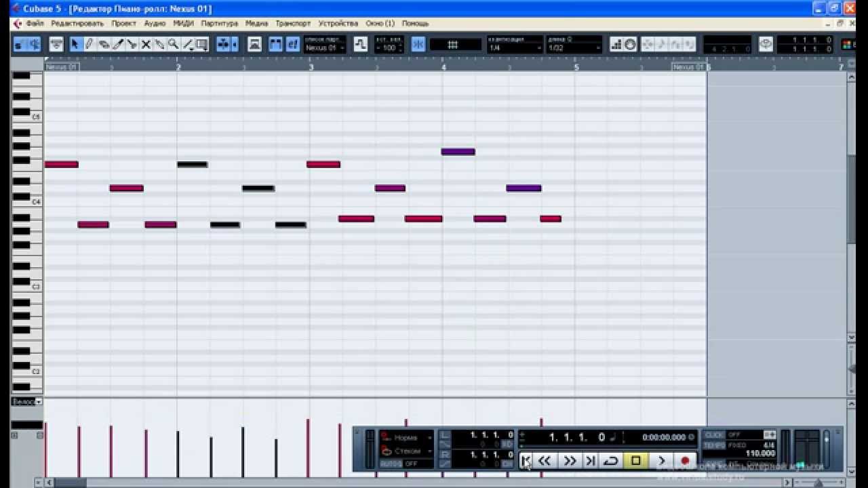
Task: Click the Indicate Transpositions icon
Action: 361,44
